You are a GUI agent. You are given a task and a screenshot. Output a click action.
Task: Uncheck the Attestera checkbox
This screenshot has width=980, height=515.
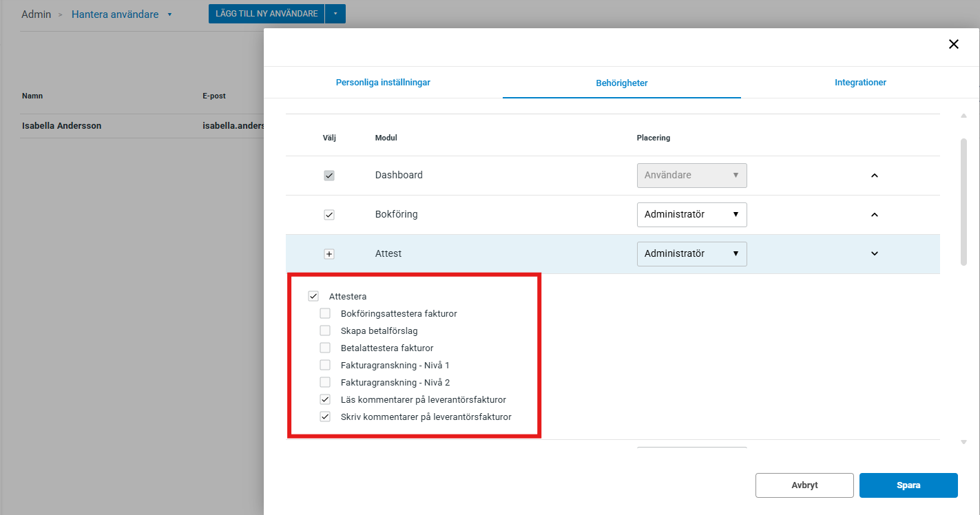[x=313, y=297]
